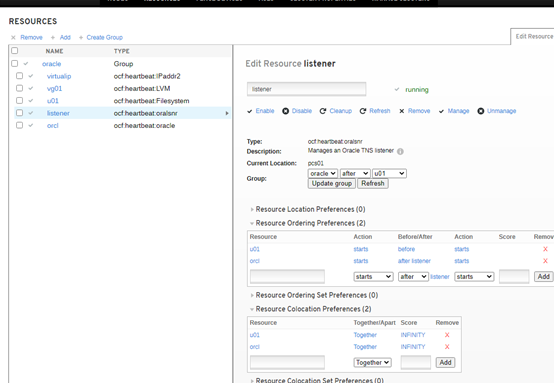Expand Resource Location Preferences section

pos(307,209)
